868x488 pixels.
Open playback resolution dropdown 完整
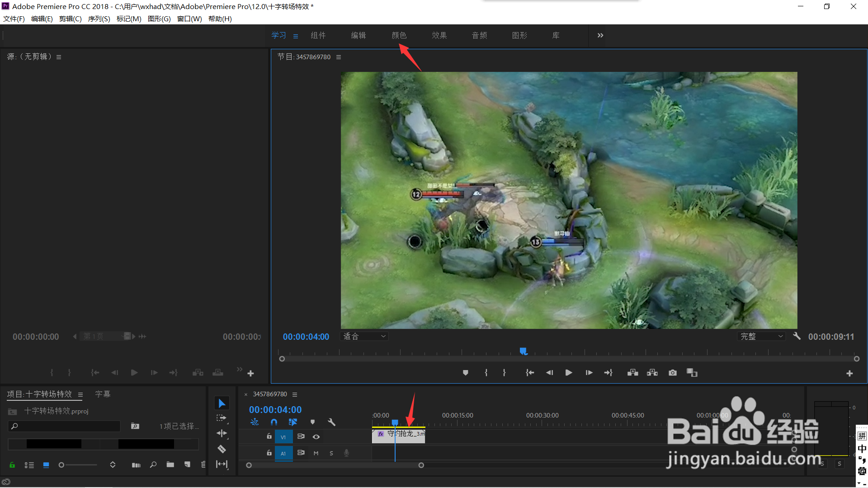(x=761, y=336)
